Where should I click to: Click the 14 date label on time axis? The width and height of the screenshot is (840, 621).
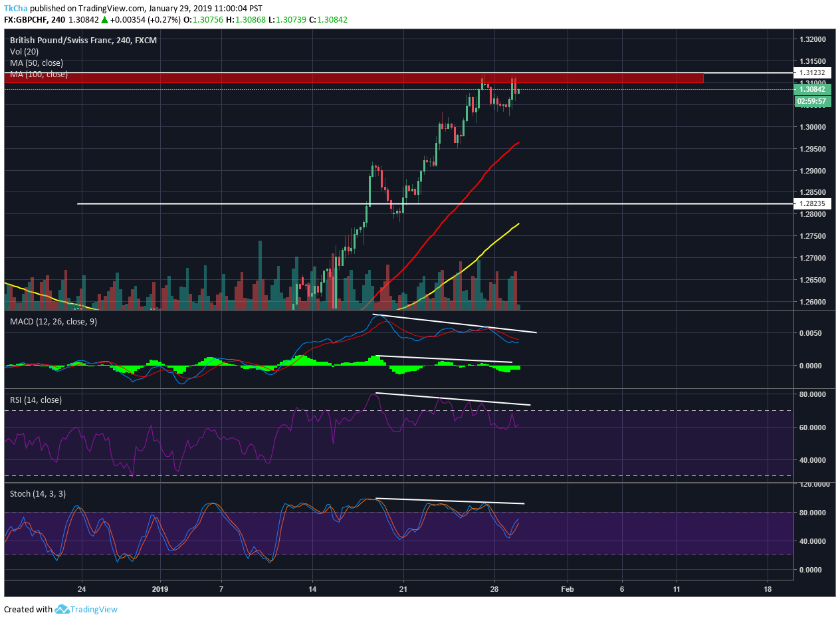pos(312,589)
